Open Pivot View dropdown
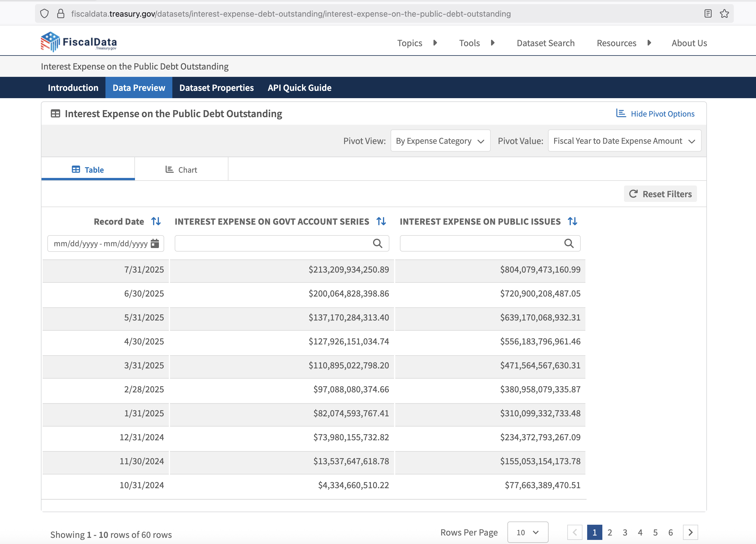 440,141
